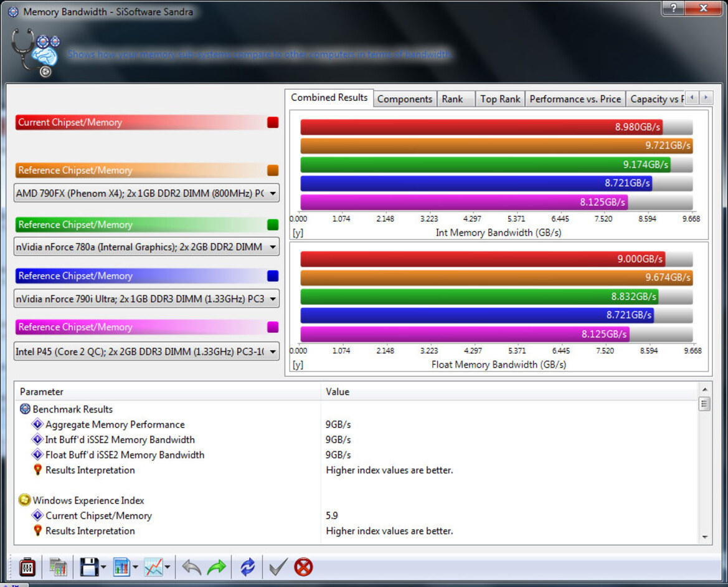
Task: Click the 5.9 Windows Experience Index value
Action: click(x=332, y=515)
